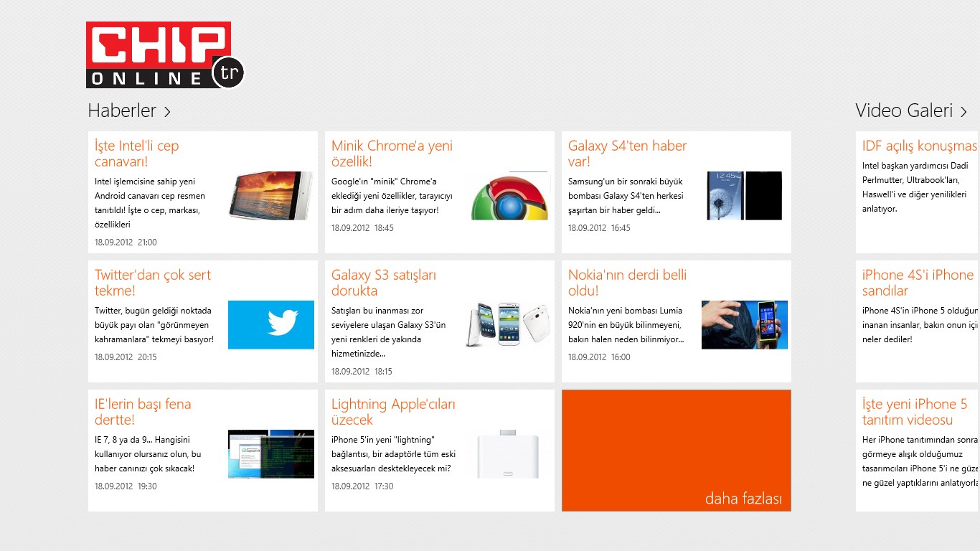980x551 pixels.
Task: Select the Galaxy S3 phones image
Action: [507, 324]
